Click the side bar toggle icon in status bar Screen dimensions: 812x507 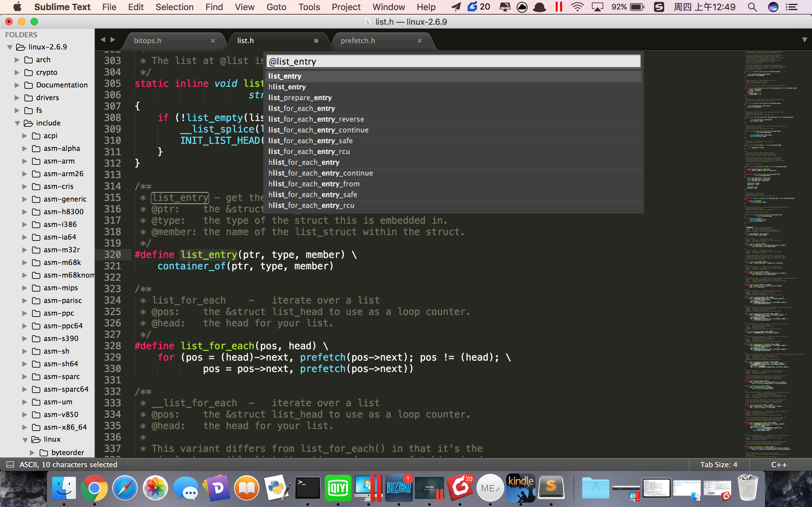(10, 465)
